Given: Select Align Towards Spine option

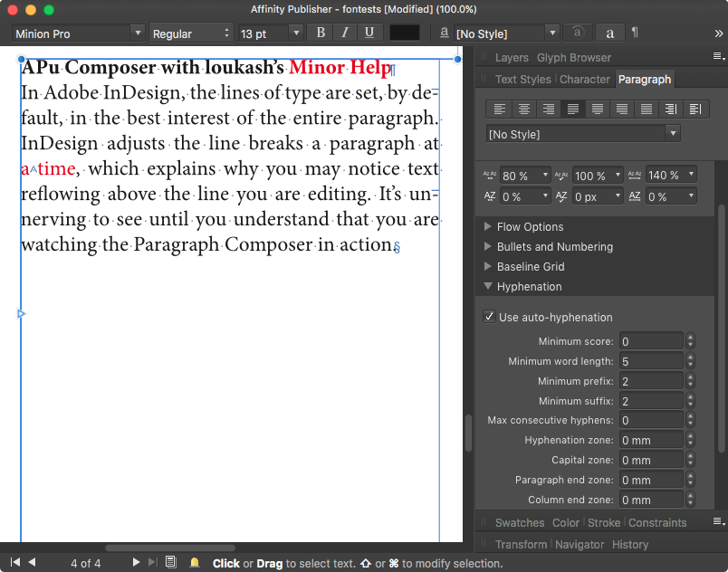Looking at the screenshot, I should coord(670,110).
